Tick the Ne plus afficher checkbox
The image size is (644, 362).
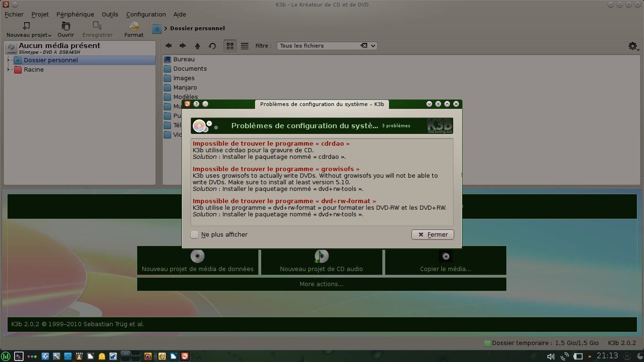194,234
